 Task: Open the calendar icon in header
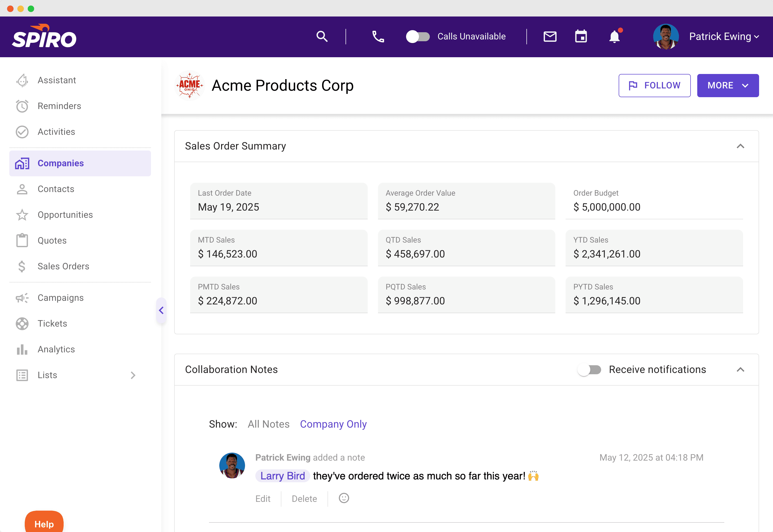click(x=581, y=36)
